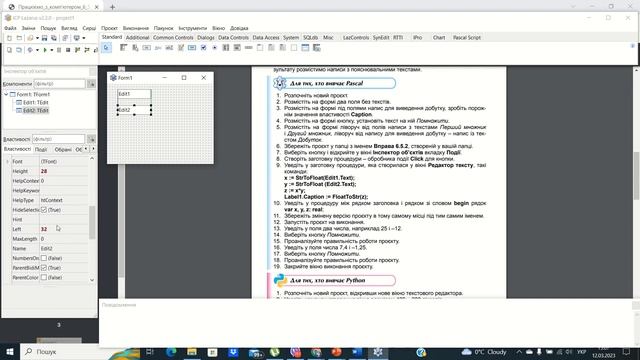
Task: Open the Файл menu
Action: click(10, 28)
